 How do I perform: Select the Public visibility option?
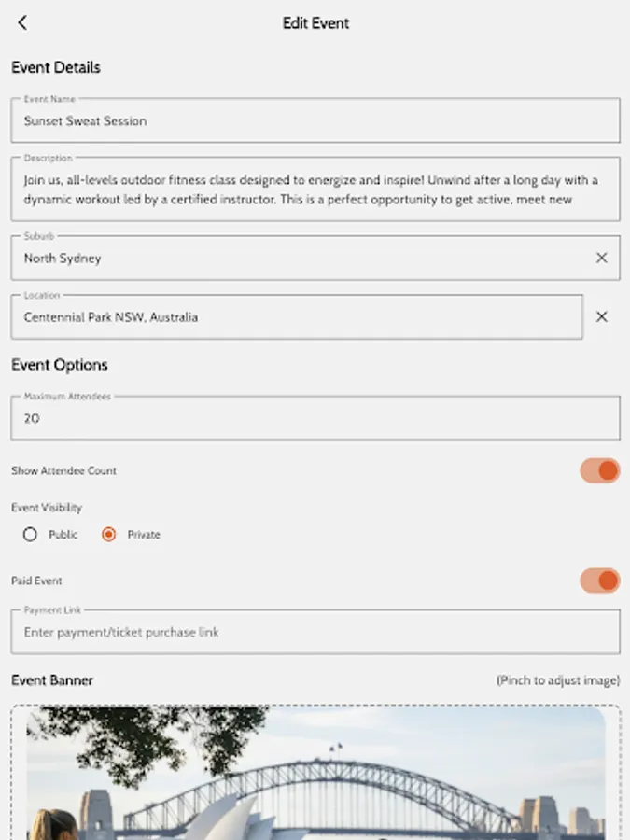(29, 534)
